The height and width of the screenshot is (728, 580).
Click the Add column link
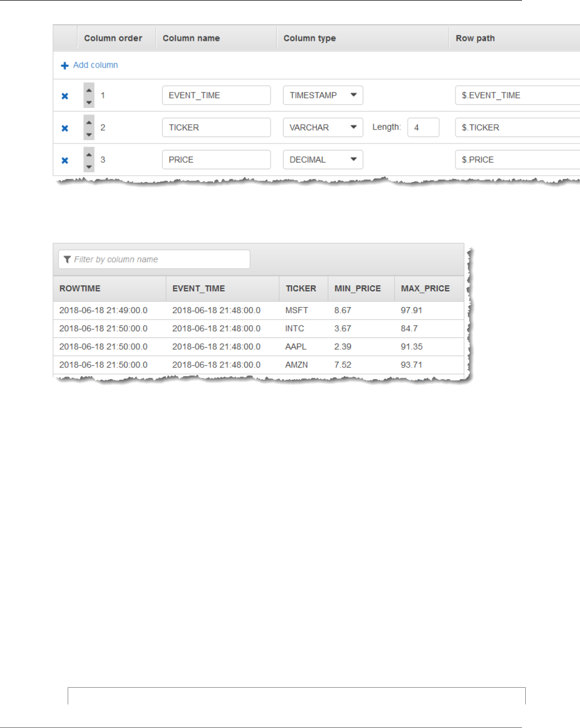(x=95, y=65)
